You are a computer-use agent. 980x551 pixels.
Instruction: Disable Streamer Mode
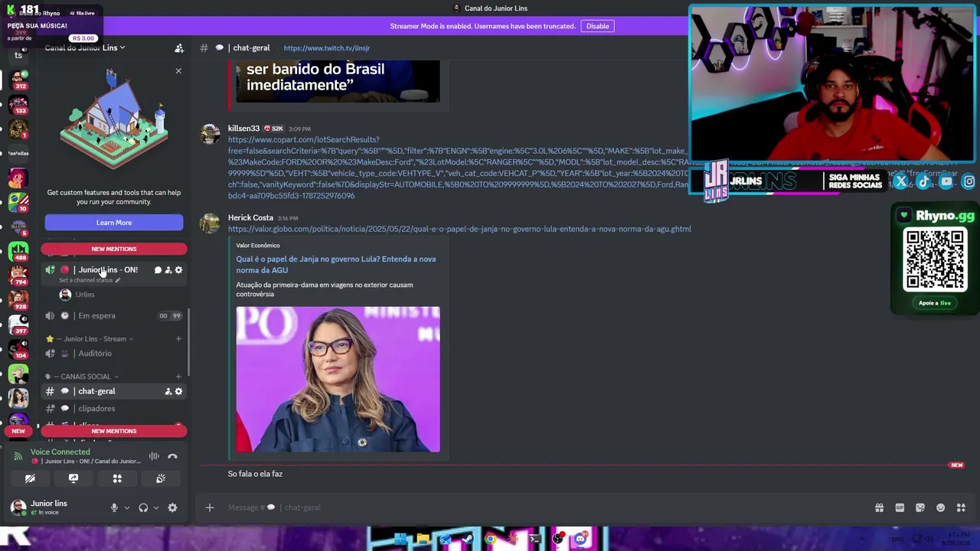pyautogui.click(x=597, y=26)
